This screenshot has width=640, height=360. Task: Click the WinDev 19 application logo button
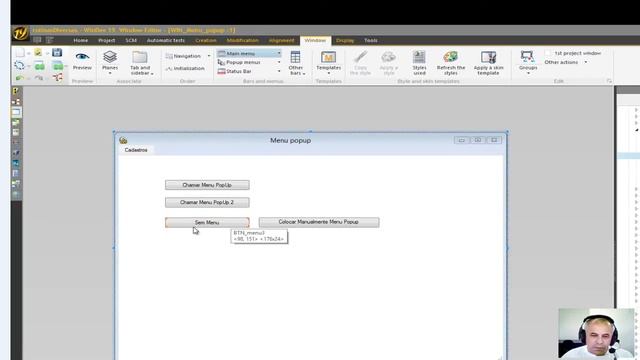pyautogui.click(x=20, y=33)
